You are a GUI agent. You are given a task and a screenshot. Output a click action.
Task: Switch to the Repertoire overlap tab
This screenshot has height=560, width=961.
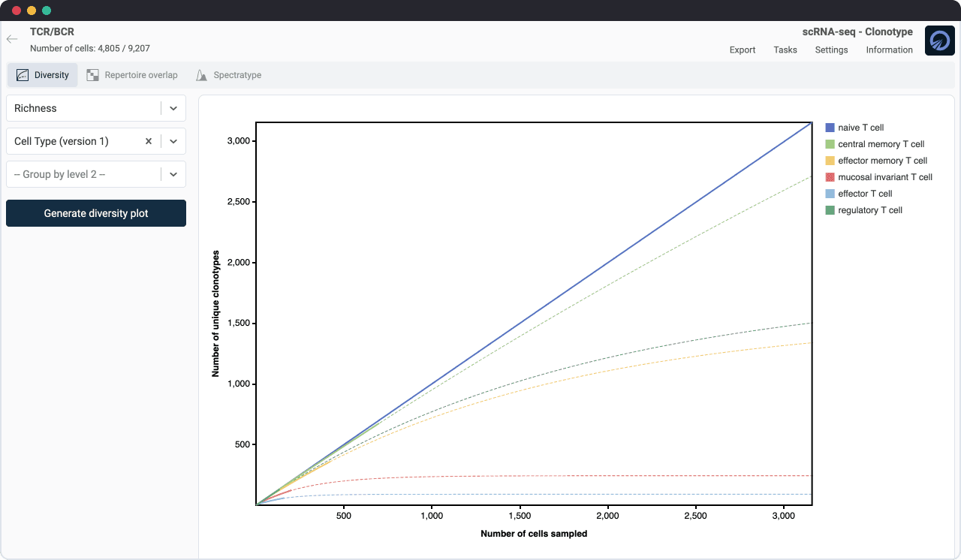click(x=140, y=75)
